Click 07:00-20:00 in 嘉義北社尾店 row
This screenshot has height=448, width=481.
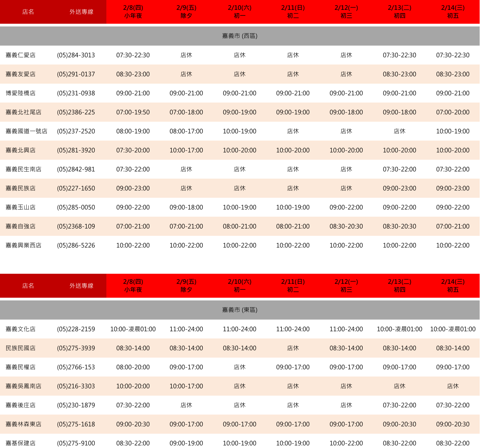[x=453, y=112]
